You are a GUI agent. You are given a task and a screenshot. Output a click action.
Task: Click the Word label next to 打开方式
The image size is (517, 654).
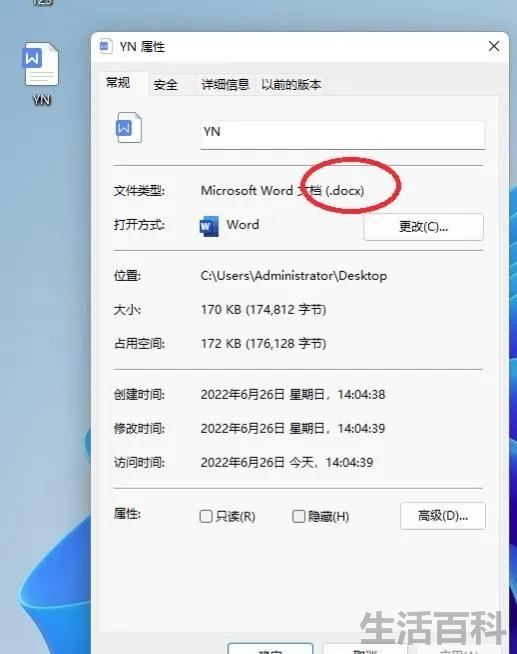point(243,225)
